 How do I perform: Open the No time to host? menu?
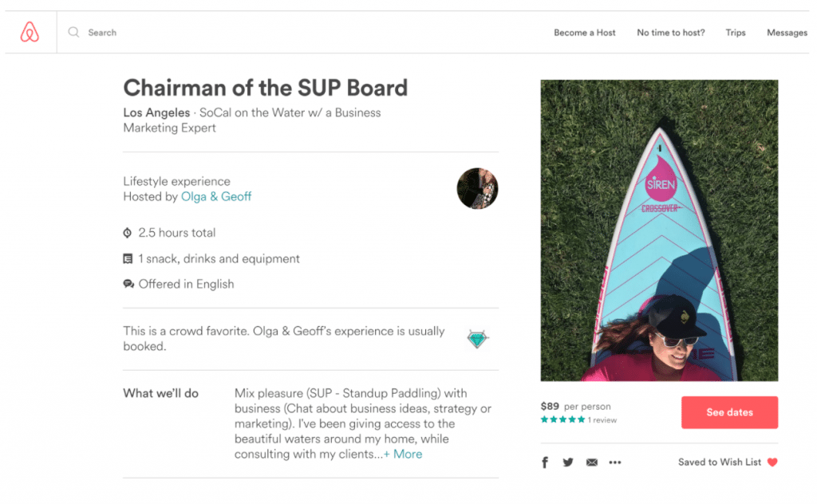(x=670, y=33)
